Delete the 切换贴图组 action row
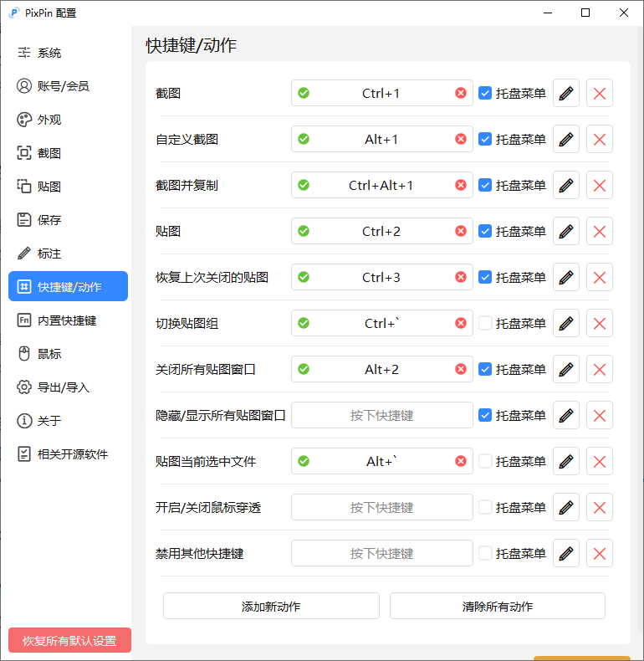 click(600, 323)
